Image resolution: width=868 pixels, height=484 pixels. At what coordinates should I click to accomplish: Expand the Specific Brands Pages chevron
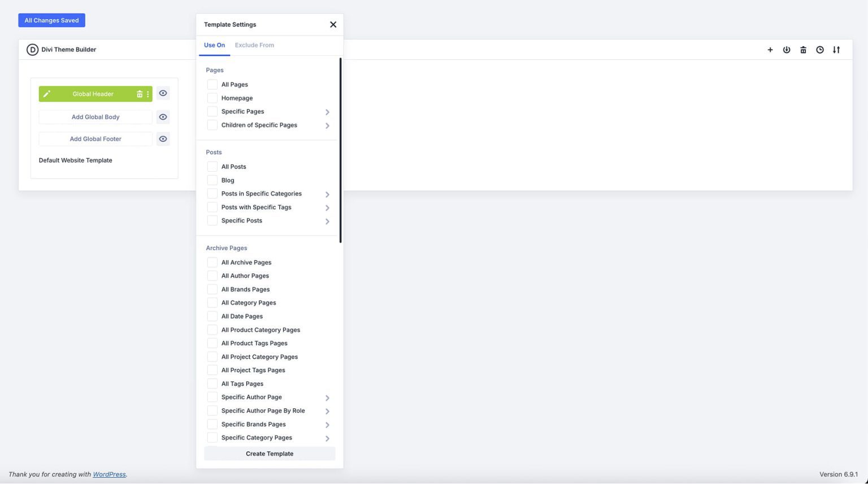click(x=327, y=425)
